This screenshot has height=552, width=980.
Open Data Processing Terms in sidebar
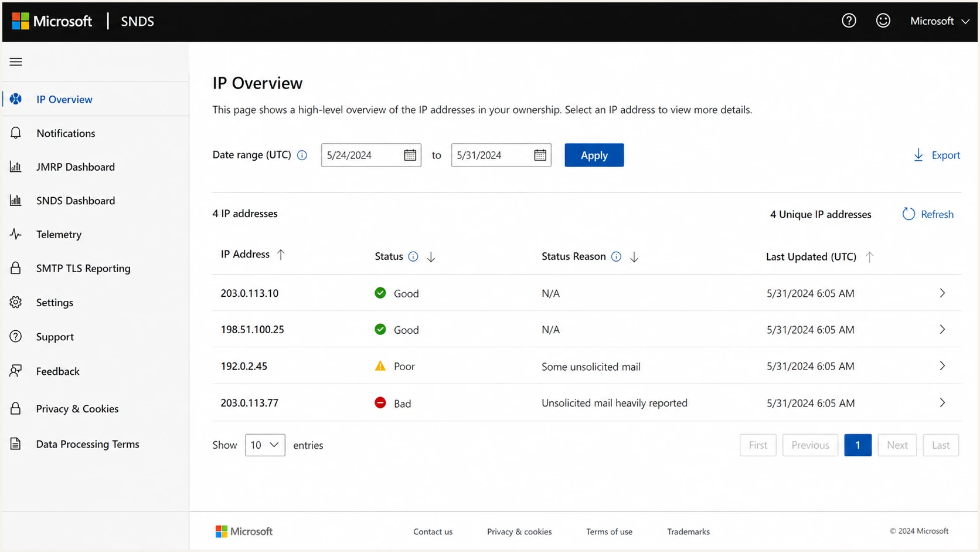tap(96, 444)
